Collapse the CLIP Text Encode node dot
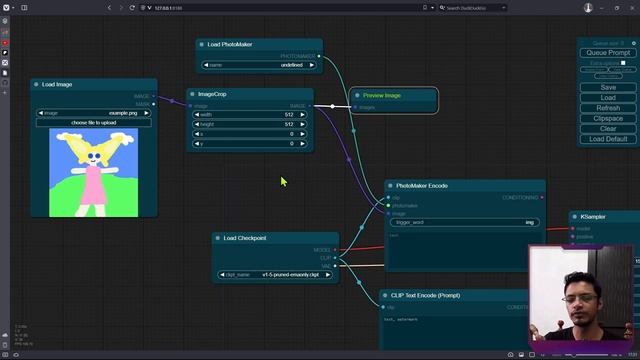The image size is (640, 360). [385, 295]
